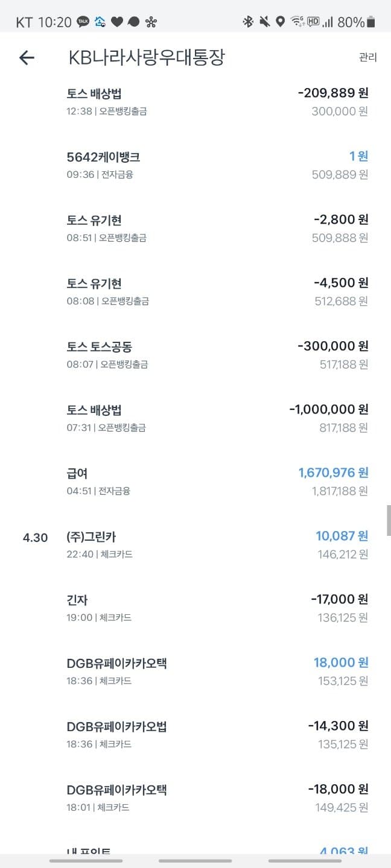Tap the heart notification icon
The height and width of the screenshot is (868, 391).
[x=117, y=22]
